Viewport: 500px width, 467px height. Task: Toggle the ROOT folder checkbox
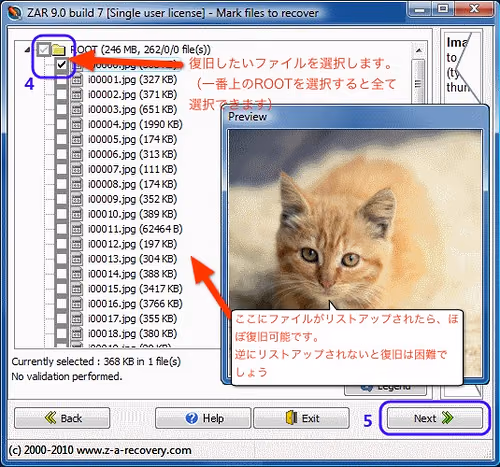(44, 50)
